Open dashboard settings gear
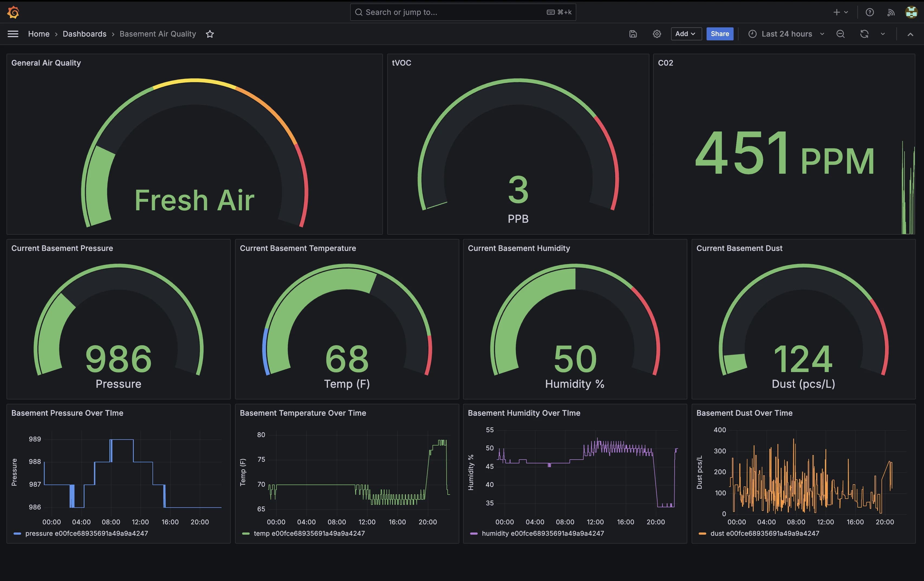Screen dimensions: 924x581 pyautogui.click(x=656, y=34)
